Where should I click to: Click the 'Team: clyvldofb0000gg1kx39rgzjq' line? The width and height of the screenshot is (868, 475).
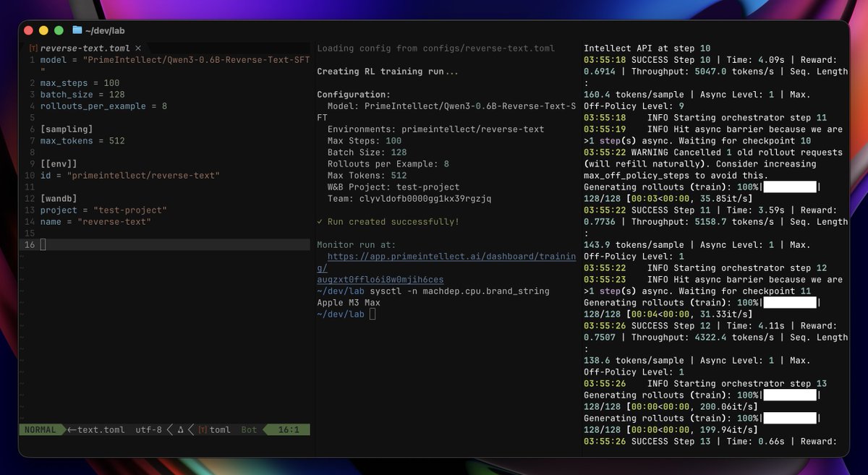click(x=409, y=199)
